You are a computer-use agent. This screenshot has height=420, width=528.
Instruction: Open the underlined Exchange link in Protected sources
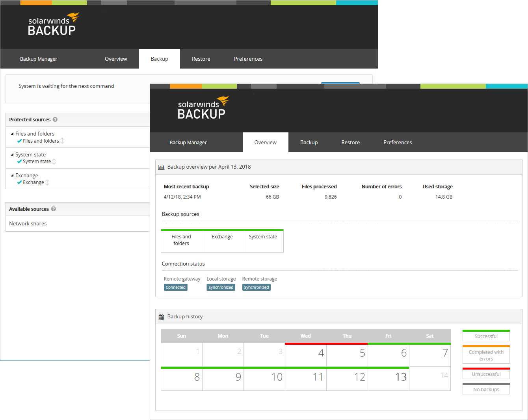[27, 175]
